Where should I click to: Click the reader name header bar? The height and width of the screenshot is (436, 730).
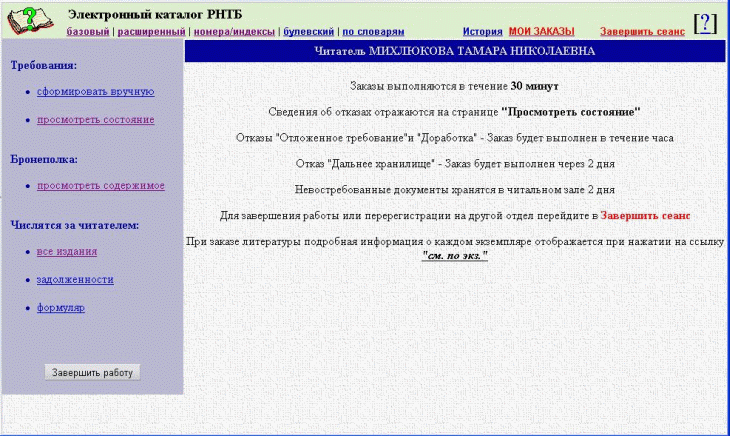click(x=455, y=51)
